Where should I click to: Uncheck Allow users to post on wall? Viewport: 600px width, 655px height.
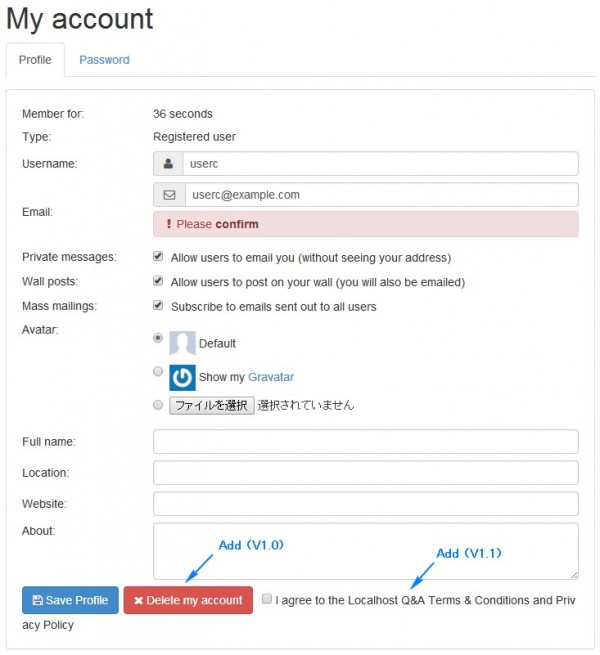[158, 282]
